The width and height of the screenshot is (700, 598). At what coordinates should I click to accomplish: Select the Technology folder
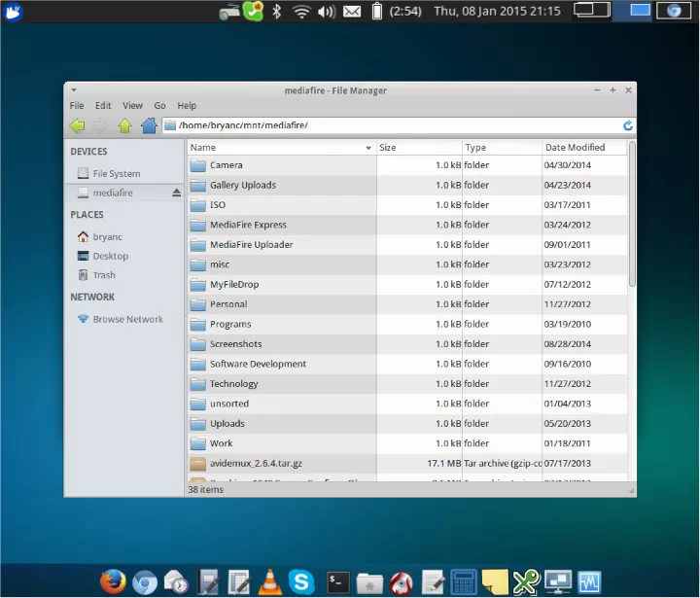(233, 384)
